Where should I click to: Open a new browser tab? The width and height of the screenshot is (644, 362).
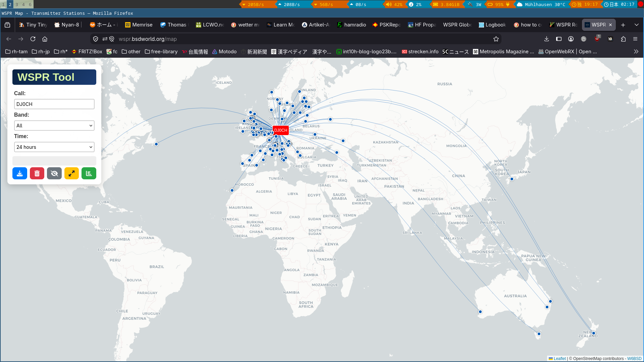(623, 25)
